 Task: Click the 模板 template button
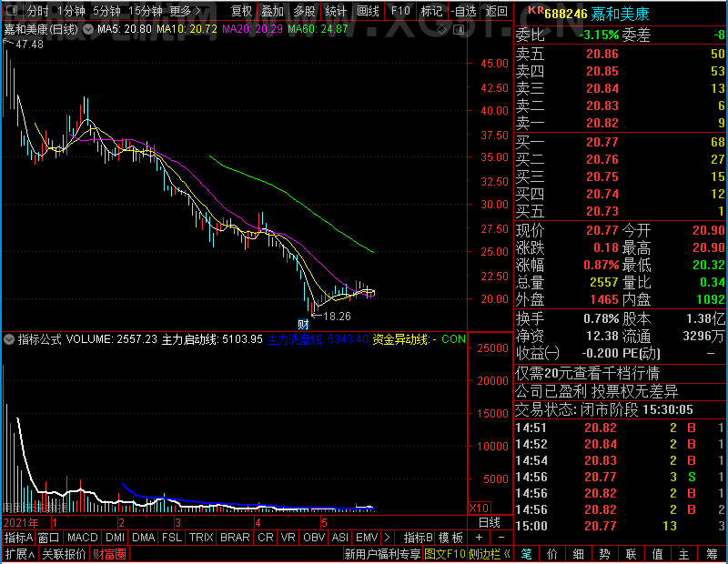pyautogui.click(x=450, y=538)
